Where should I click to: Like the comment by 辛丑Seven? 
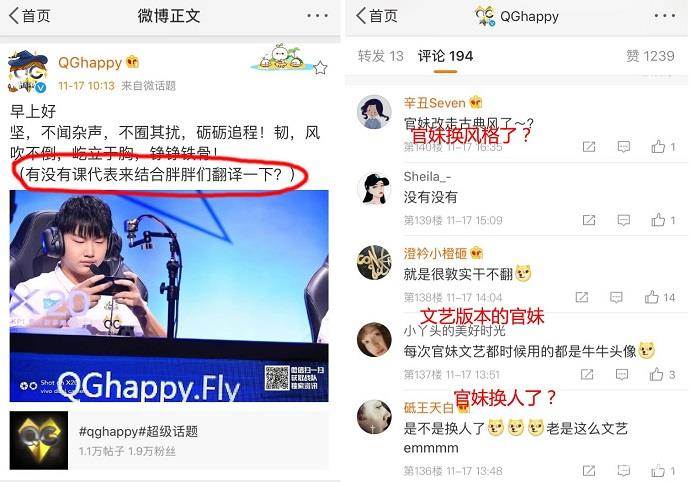pos(663,147)
